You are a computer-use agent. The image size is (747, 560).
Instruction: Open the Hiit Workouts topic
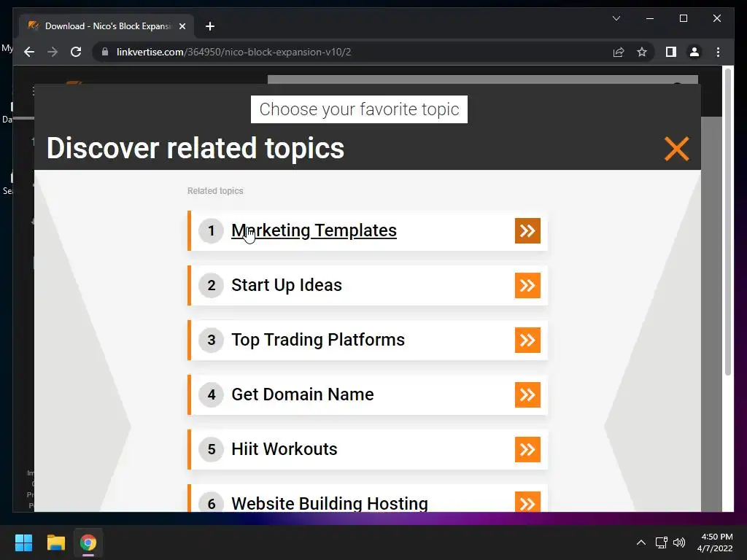click(285, 449)
